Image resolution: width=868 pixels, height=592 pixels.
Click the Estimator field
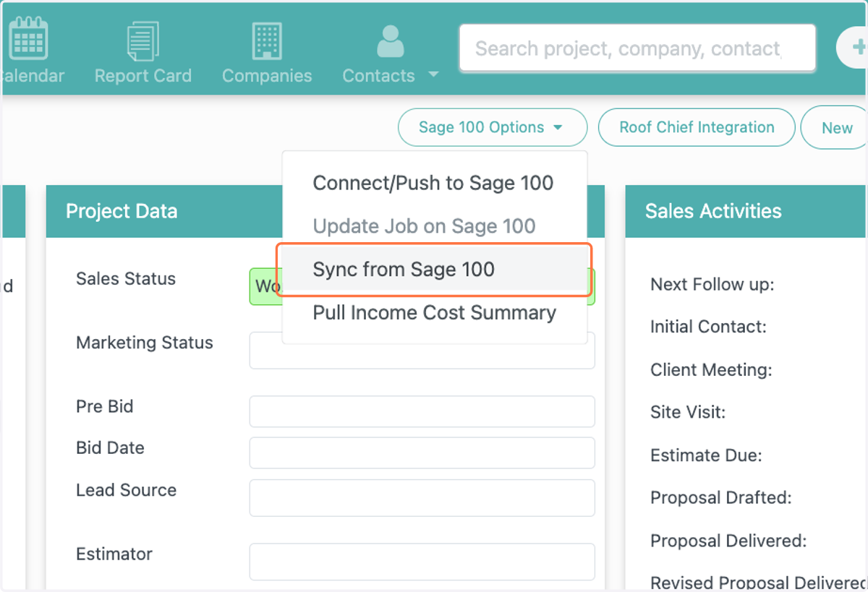pos(422,562)
